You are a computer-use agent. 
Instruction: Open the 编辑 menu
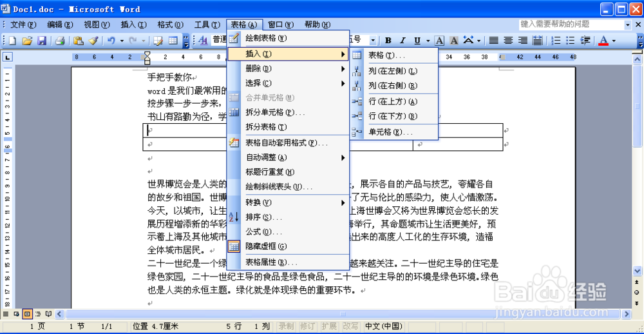60,25
